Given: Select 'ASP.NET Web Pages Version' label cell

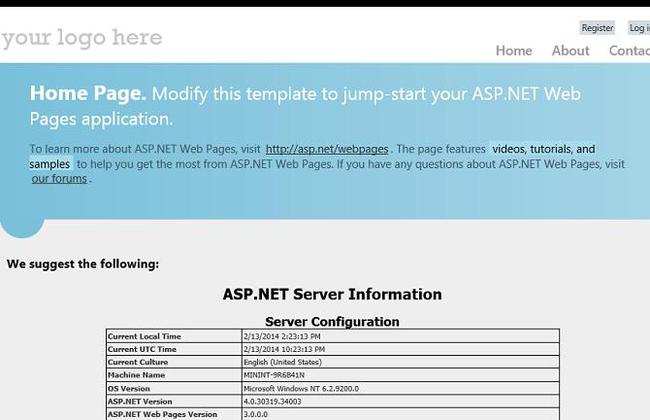Looking at the screenshot, I should coord(174,414).
